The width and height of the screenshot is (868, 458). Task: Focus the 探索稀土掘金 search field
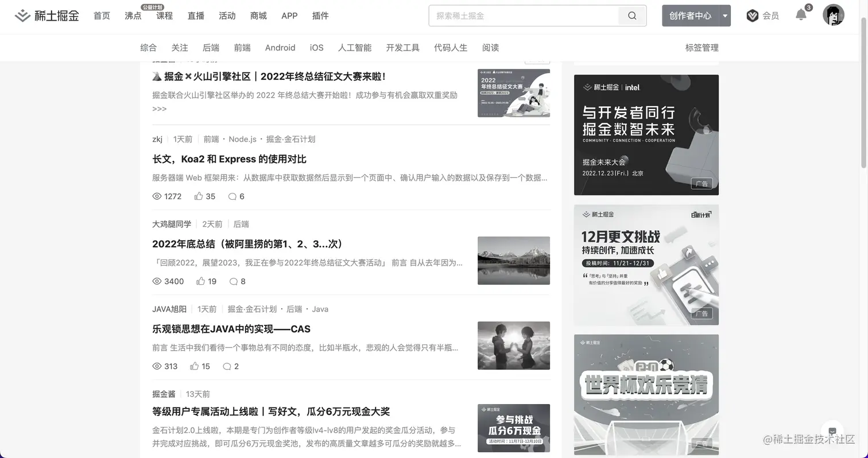click(x=524, y=16)
